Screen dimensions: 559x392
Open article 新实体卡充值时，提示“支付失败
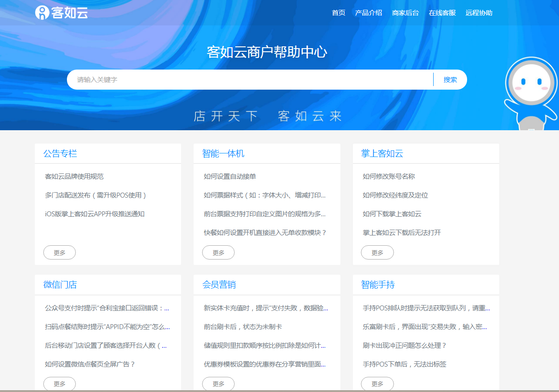266,308
